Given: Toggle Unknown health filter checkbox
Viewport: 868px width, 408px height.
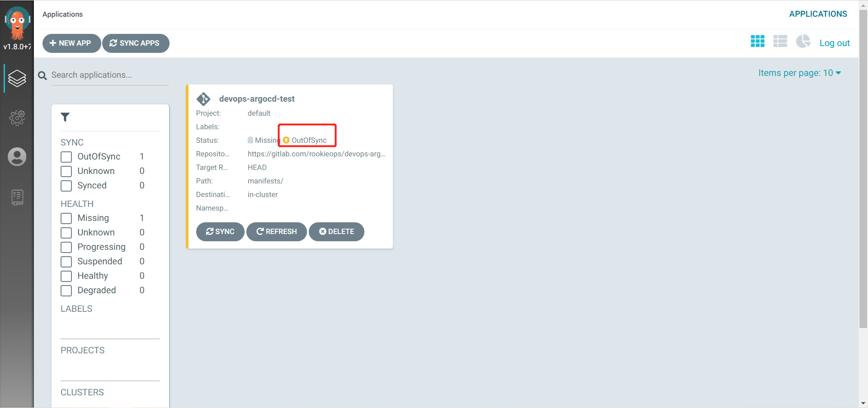Looking at the screenshot, I should click(x=66, y=233).
